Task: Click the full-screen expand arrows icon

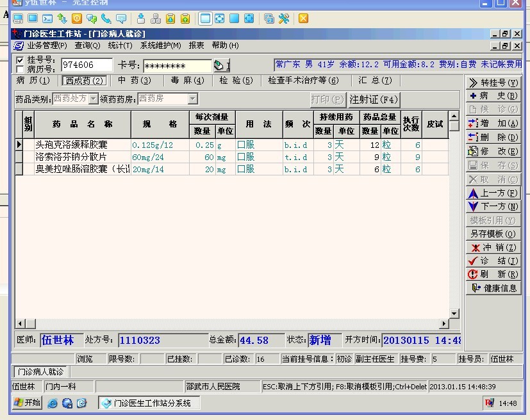Action: coord(249,19)
